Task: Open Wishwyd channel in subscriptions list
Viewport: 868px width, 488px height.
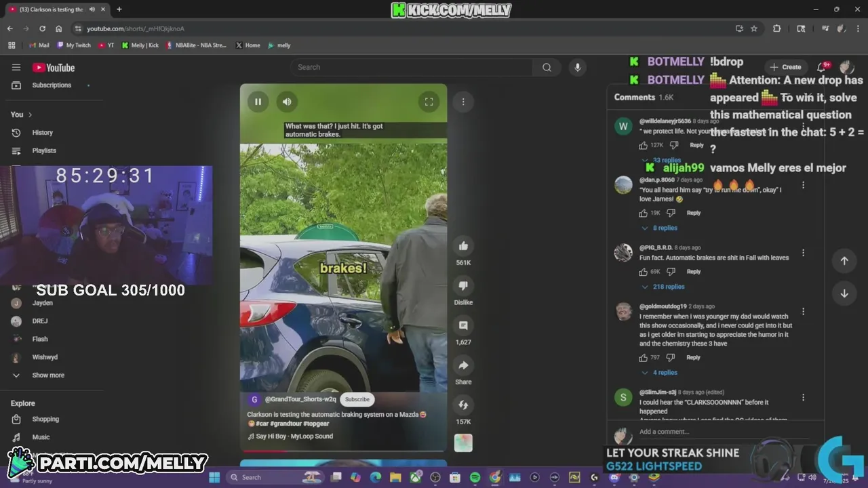Action: (x=45, y=357)
